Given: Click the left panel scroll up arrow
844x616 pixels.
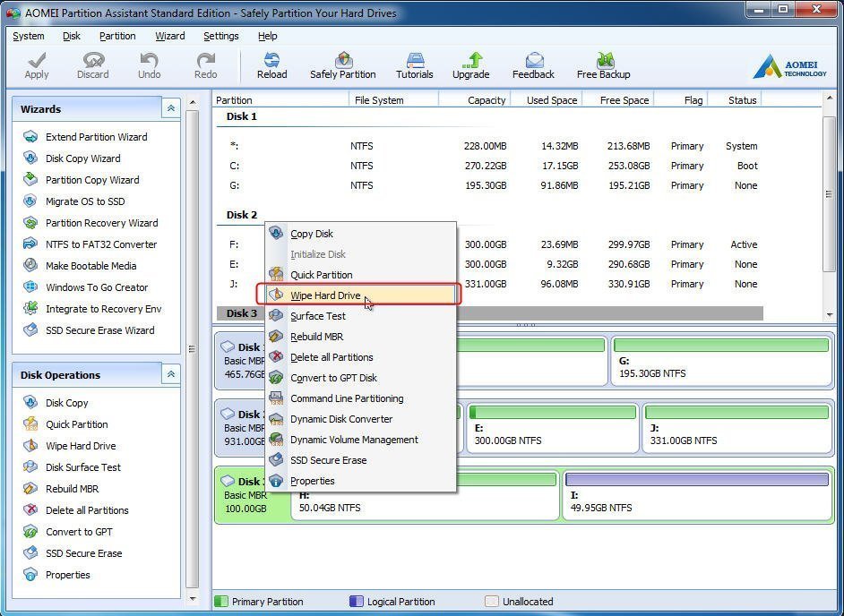Looking at the screenshot, I should [x=193, y=102].
